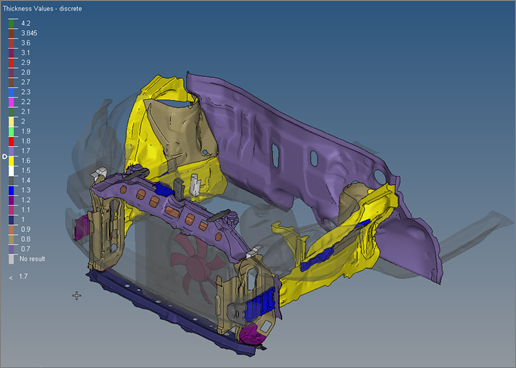The width and height of the screenshot is (516, 368).
Task: Click the legend title Thickness Values - discrete
Action: [42, 9]
